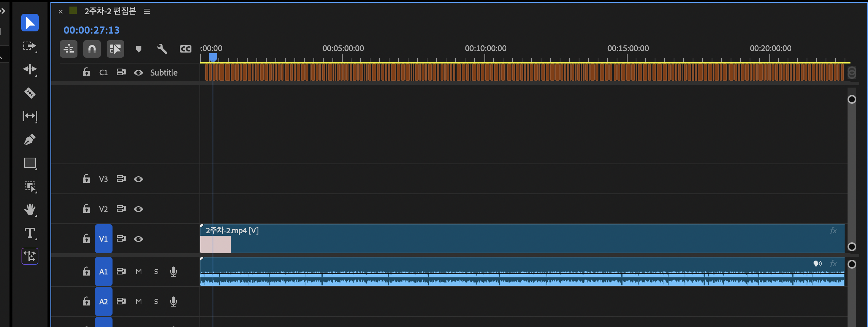Screen dimensions: 868x327
Task: Toggle sync lock on V2 track
Action: 121,209
